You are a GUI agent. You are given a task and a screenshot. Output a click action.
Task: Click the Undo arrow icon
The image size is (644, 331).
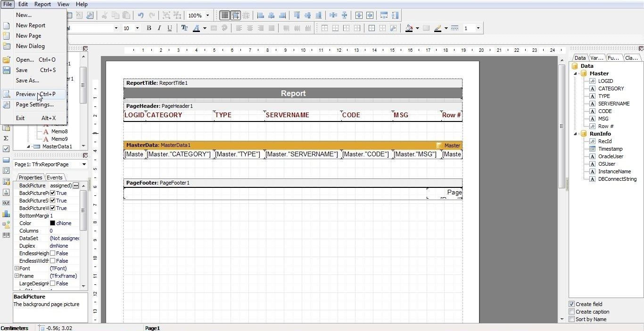point(140,15)
